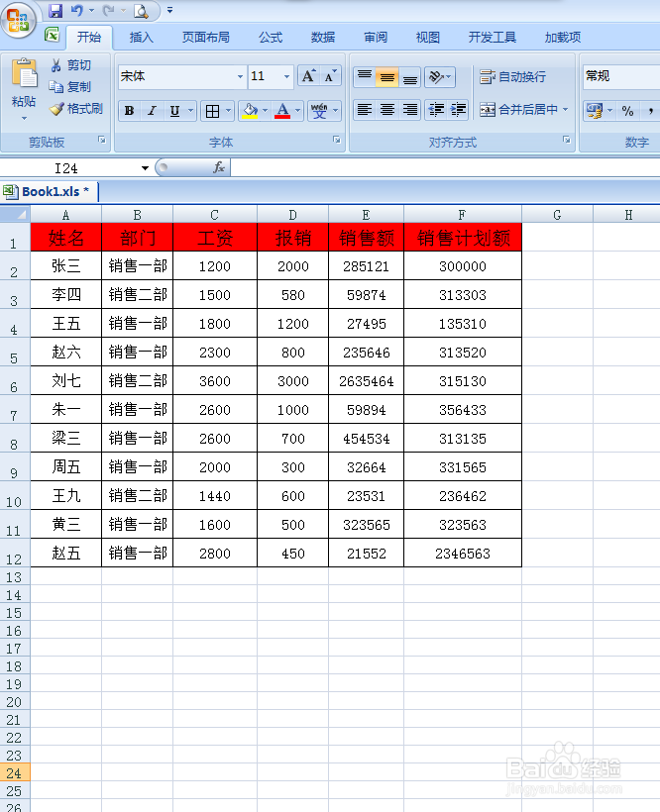This screenshot has width=660, height=812.
Task: Expand the border options arrow
Action: pos(229,111)
